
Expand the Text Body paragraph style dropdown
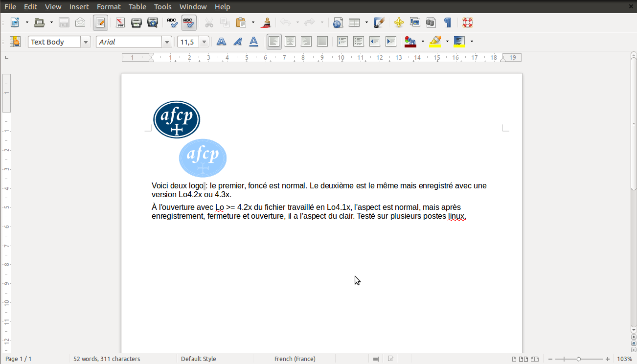(86, 42)
